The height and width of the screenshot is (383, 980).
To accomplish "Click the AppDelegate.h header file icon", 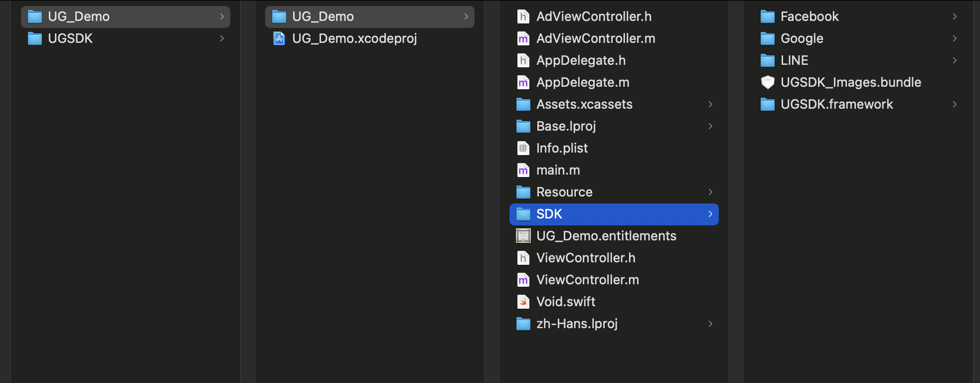I will tap(523, 60).
